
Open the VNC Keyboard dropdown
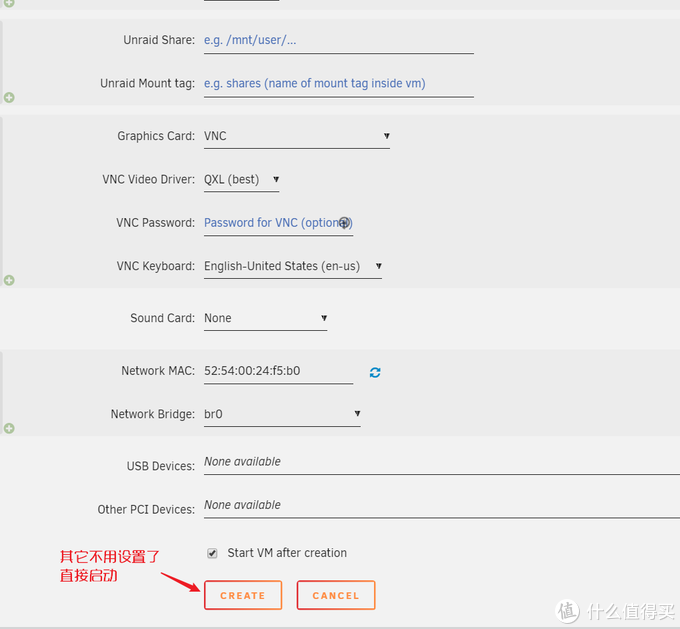click(x=293, y=267)
